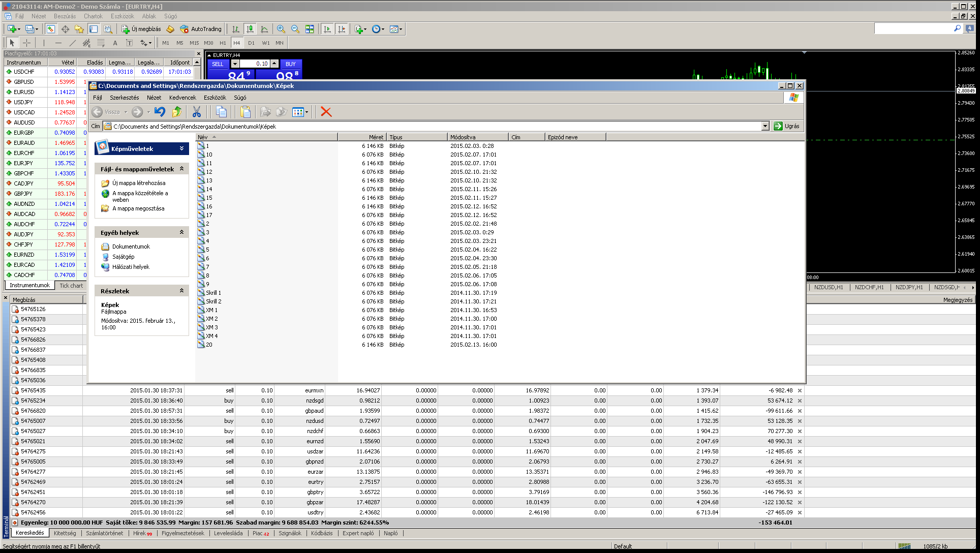Viewport: 980px width, 553px height.
Task: Open the Dokumentumok link
Action: [131, 247]
